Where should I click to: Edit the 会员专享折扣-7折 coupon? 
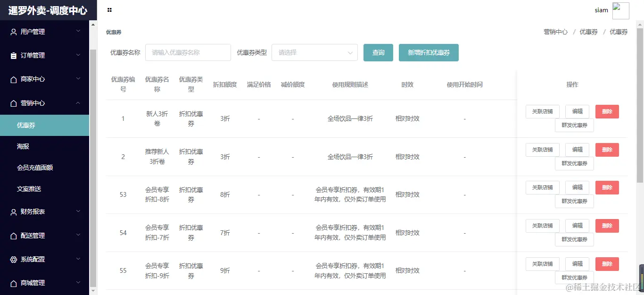click(577, 226)
